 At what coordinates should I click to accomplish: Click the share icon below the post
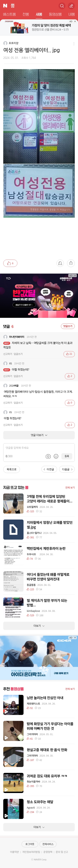click(71, 263)
